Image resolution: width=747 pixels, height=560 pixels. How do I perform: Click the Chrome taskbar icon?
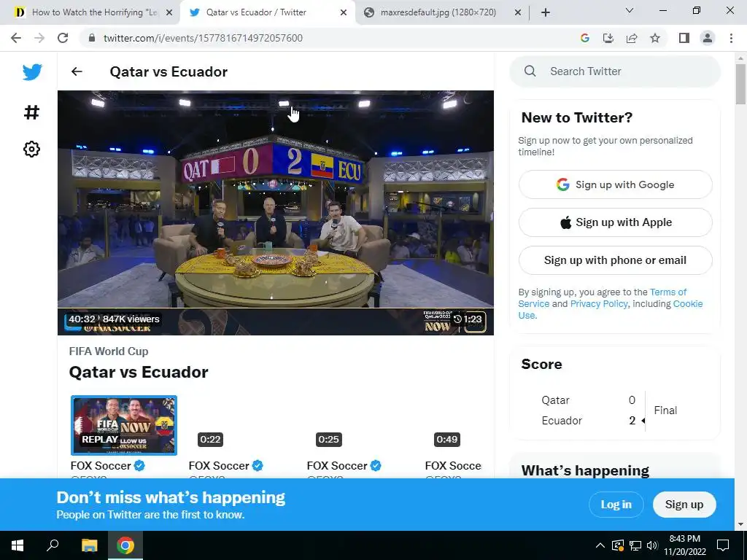(125, 545)
